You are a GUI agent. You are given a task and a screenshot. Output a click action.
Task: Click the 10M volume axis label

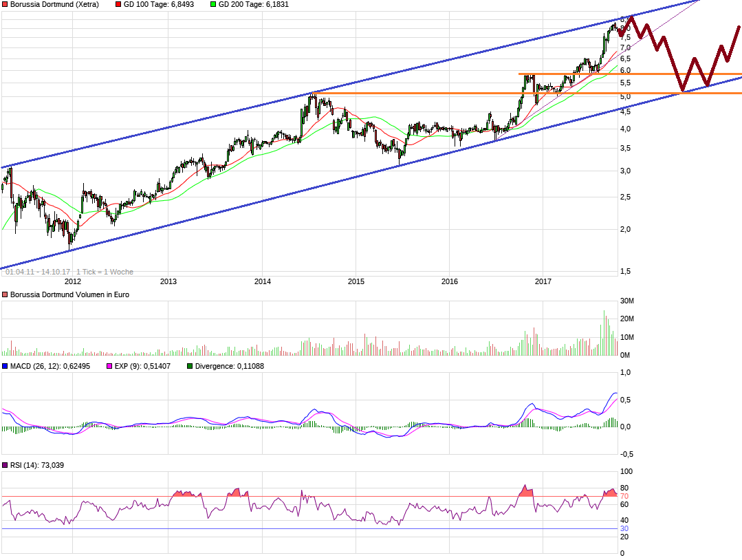point(627,338)
